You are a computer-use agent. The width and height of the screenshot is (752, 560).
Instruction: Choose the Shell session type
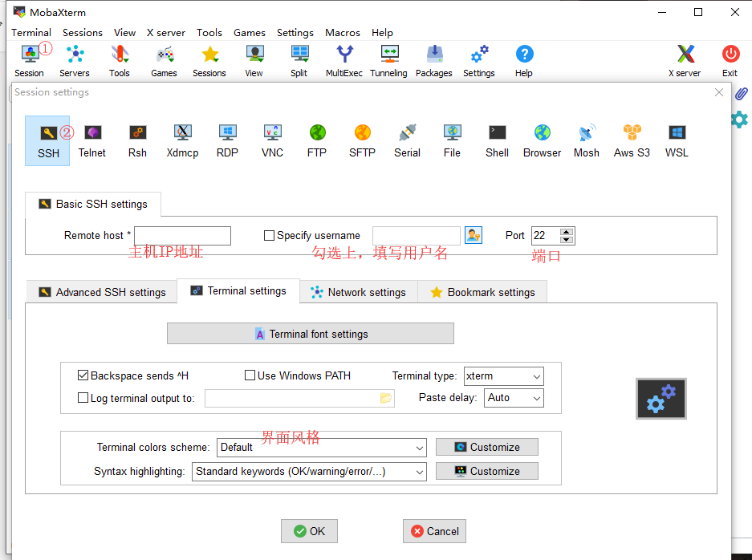click(498, 141)
